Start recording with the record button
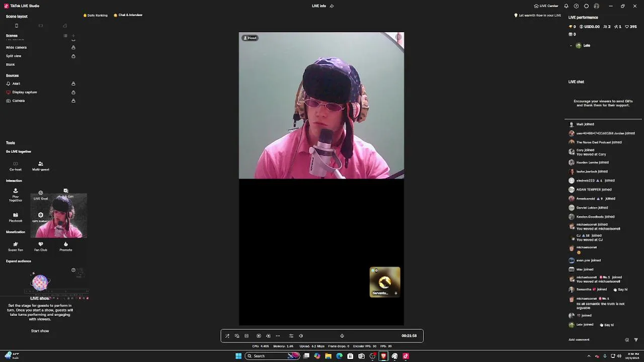644x362 pixels. [x=259, y=336]
